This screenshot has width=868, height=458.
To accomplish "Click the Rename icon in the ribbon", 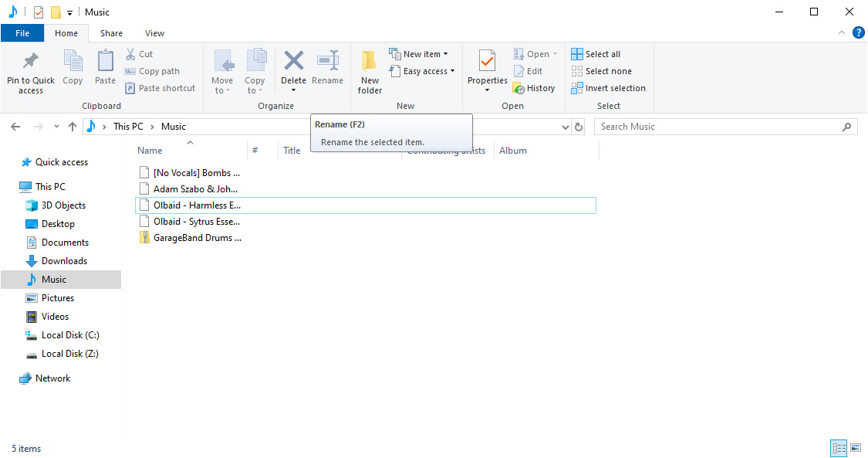I will point(328,60).
